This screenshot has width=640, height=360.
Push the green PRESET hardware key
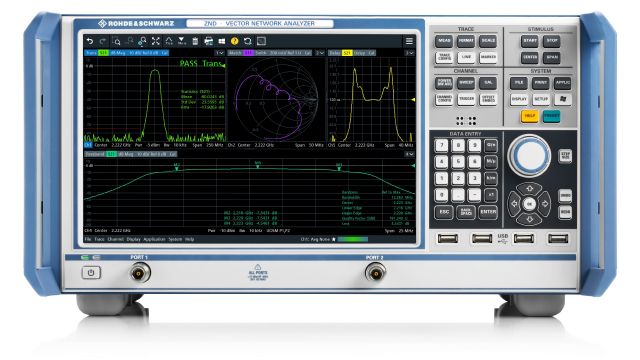pos(551,116)
